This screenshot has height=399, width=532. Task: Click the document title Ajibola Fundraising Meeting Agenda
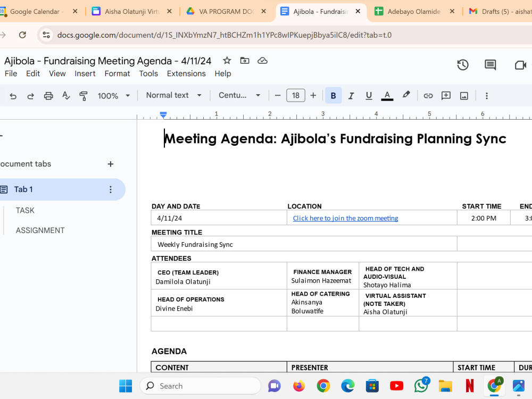click(x=107, y=61)
